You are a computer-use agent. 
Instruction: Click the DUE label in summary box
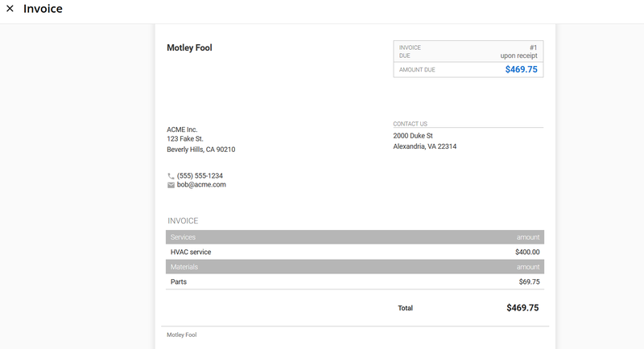[x=405, y=55]
